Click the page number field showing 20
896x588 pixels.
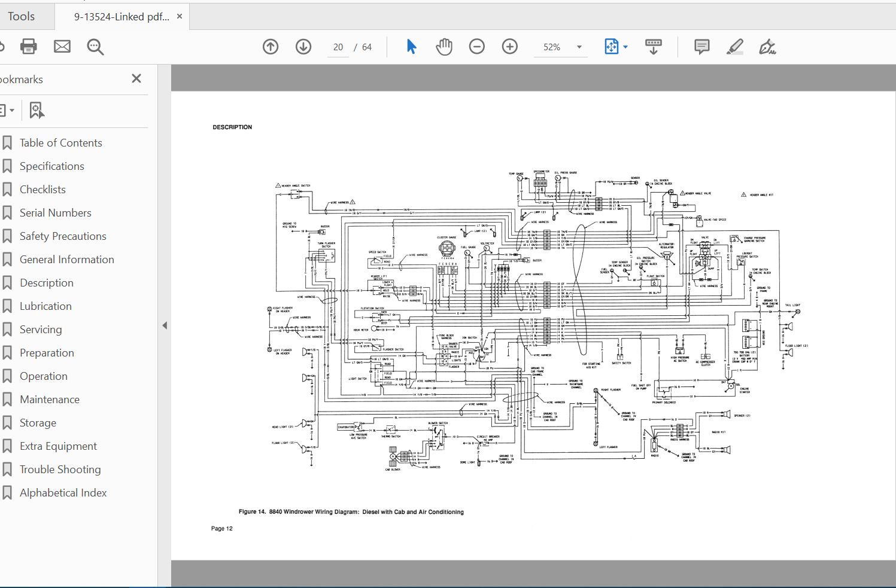(x=338, y=47)
